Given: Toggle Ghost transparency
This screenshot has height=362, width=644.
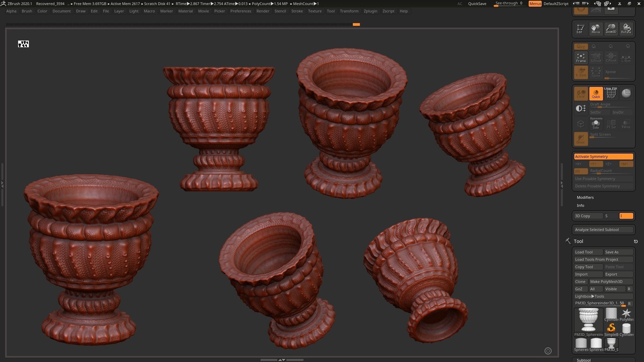Looking at the screenshot, I should coord(581,139).
